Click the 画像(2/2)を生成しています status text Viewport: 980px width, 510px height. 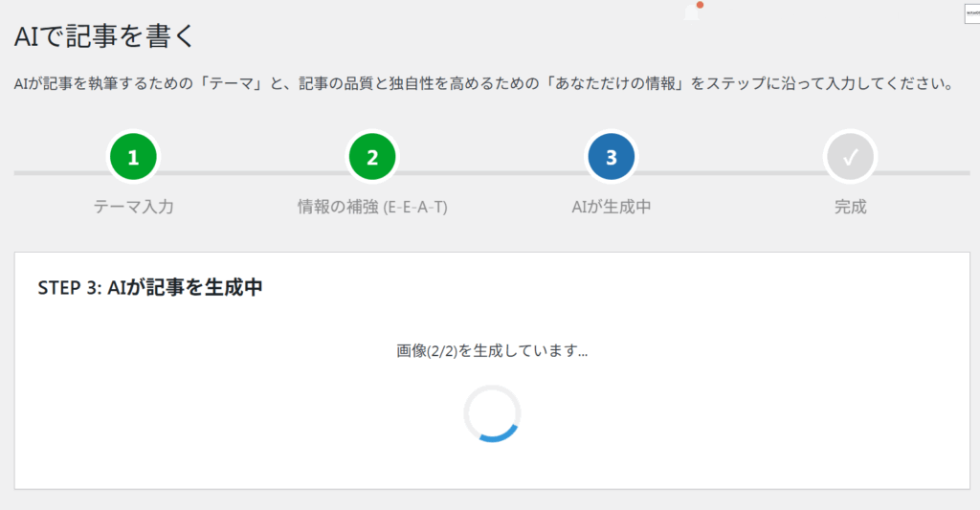(492, 351)
